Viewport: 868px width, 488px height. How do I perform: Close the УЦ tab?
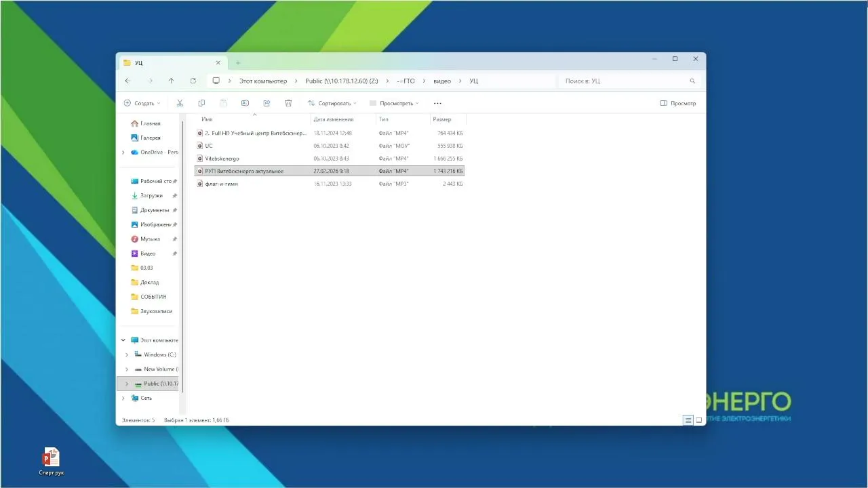pos(218,62)
